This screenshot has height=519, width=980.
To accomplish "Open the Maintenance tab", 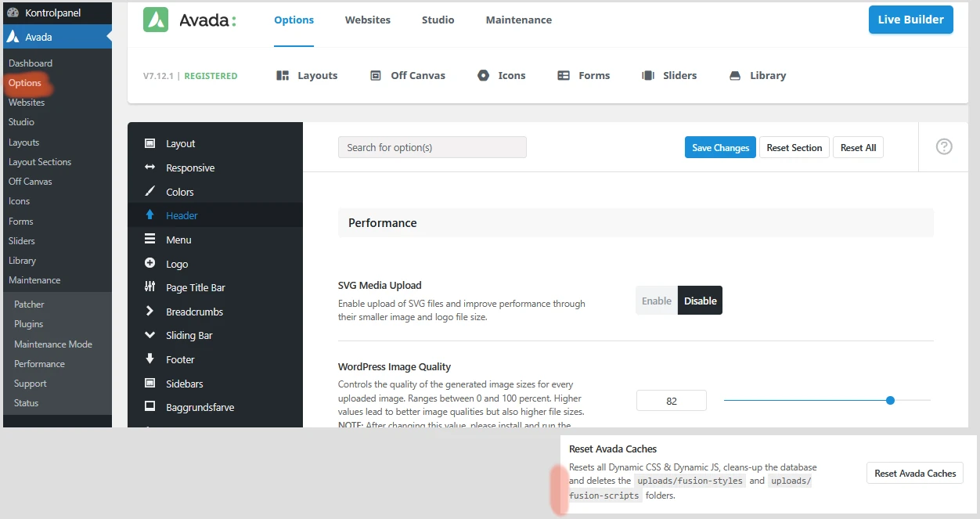I will tap(519, 20).
